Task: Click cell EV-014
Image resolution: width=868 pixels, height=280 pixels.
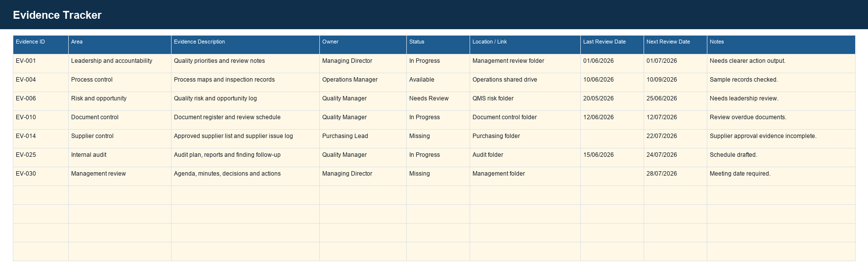Action: 41,139
